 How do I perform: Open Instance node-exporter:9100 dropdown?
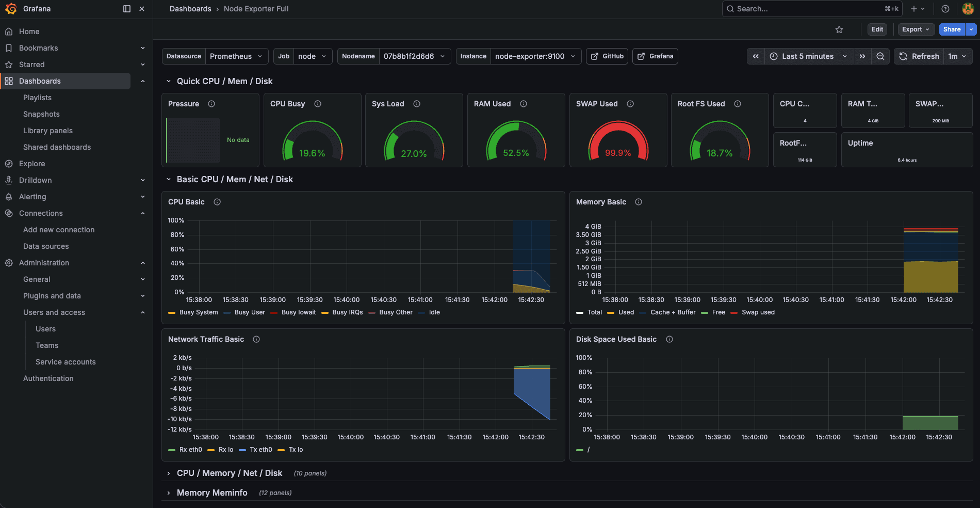tap(536, 56)
